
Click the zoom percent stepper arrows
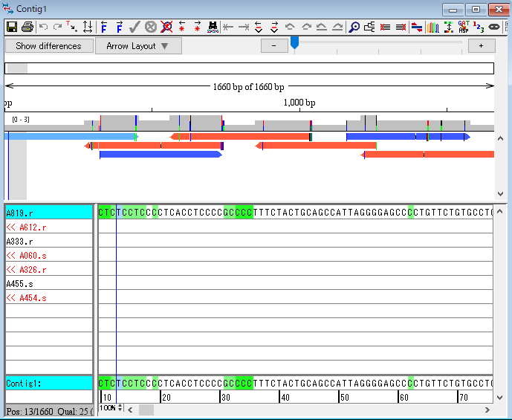click(x=120, y=407)
